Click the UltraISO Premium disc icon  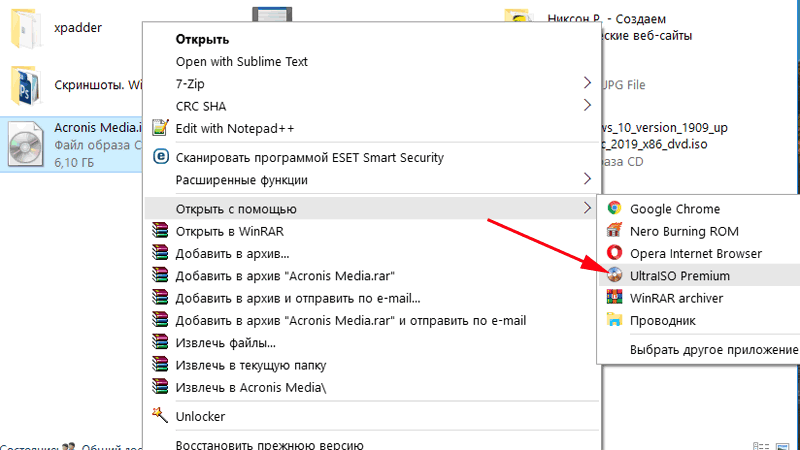(614, 276)
